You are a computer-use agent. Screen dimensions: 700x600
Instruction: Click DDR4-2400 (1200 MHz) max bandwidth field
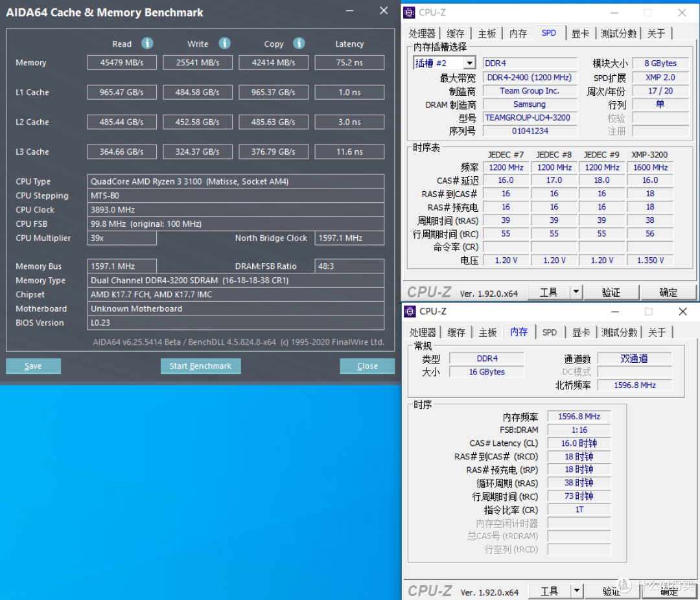(530, 77)
